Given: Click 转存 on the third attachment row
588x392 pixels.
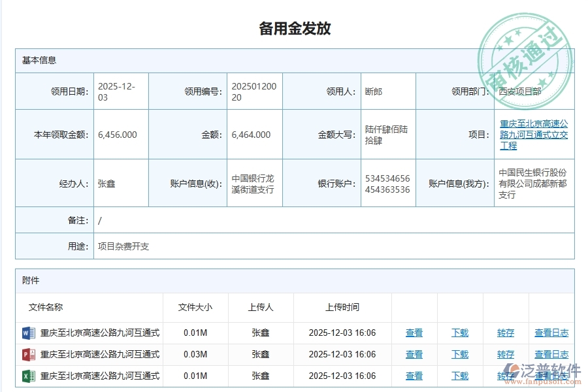Looking at the screenshot, I should coord(505,376).
